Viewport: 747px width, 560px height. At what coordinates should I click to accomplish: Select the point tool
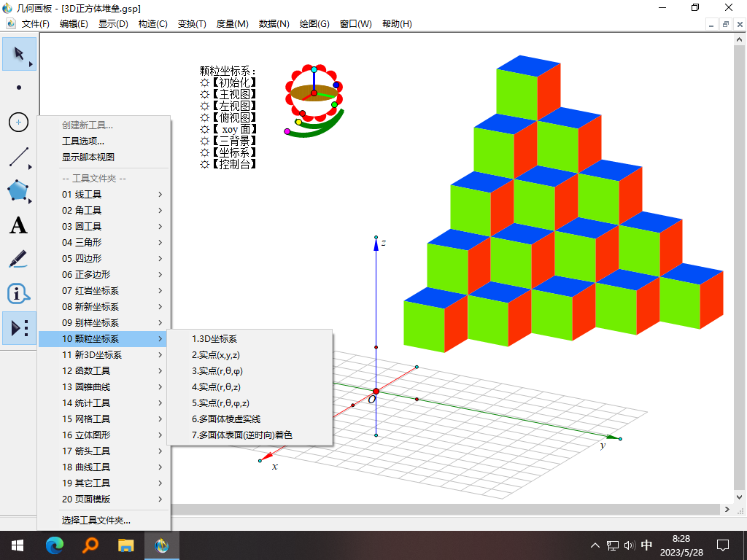(x=18, y=88)
